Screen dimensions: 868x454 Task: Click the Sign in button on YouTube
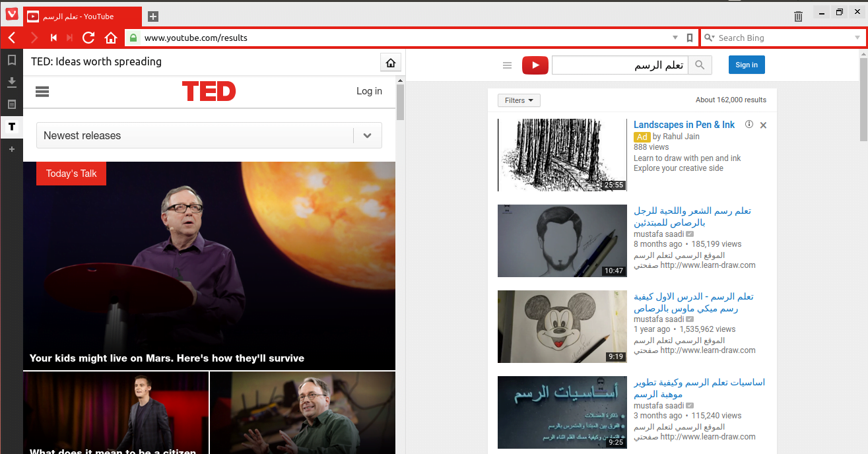tap(747, 65)
